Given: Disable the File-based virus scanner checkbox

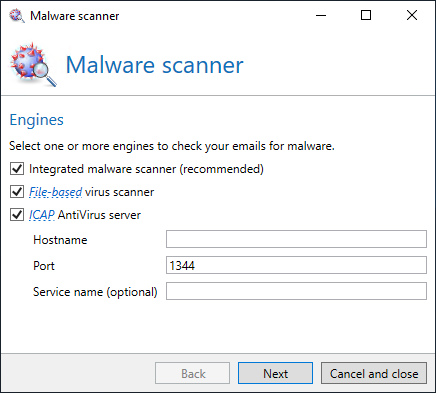Looking at the screenshot, I should [x=17, y=192].
